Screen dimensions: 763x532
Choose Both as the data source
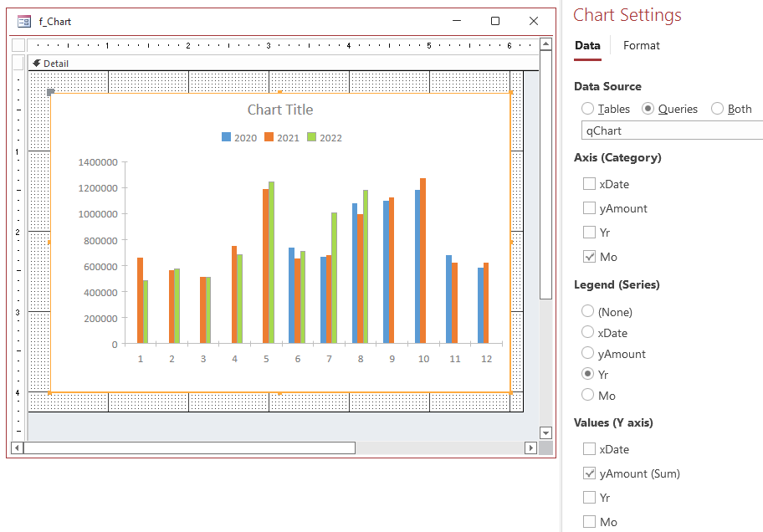point(717,109)
